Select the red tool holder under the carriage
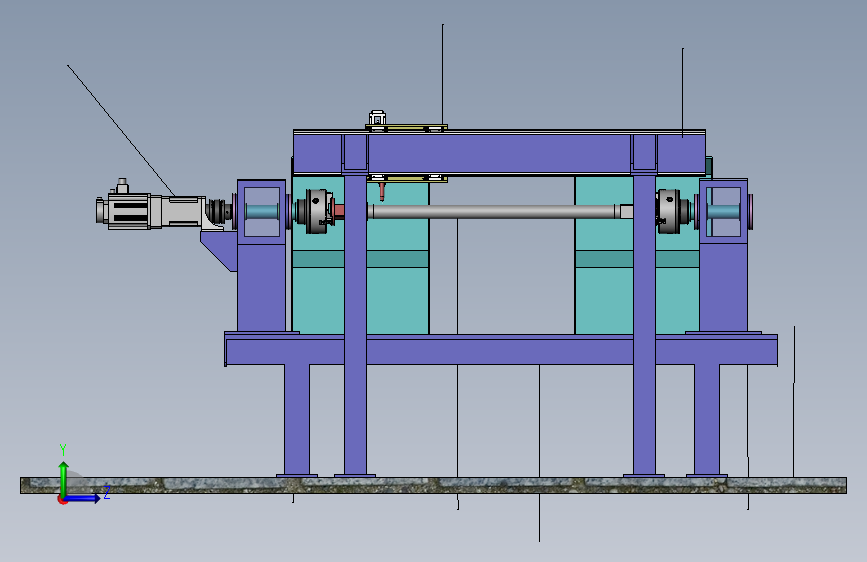This screenshot has width=867, height=562. coord(382,191)
